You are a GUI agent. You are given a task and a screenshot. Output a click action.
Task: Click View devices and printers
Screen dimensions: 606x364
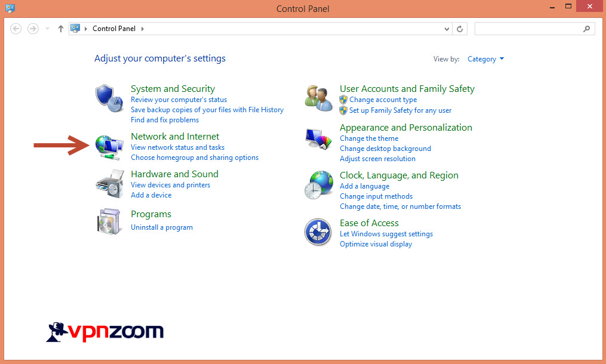[x=170, y=185]
